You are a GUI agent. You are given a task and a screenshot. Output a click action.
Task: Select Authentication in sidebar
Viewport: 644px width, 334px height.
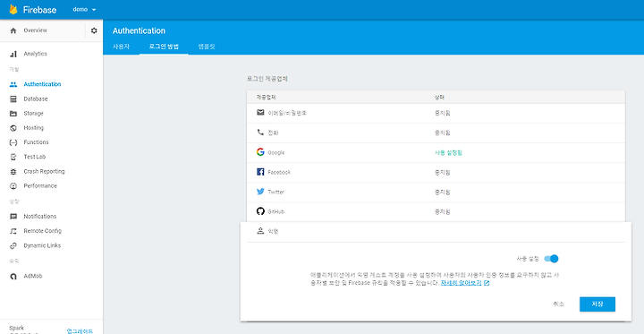(42, 84)
